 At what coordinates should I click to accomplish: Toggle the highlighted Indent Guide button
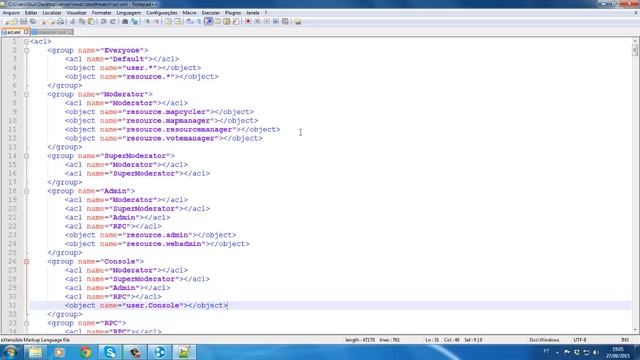[208, 21]
